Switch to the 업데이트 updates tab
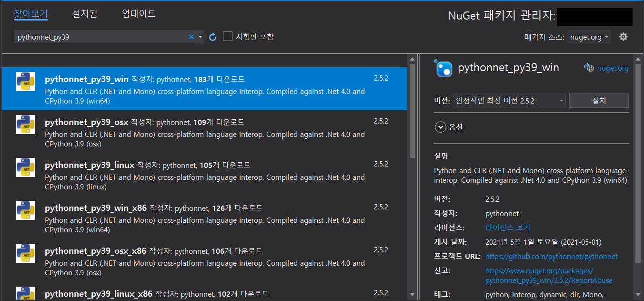 pyautogui.click(x=139, y=13)
